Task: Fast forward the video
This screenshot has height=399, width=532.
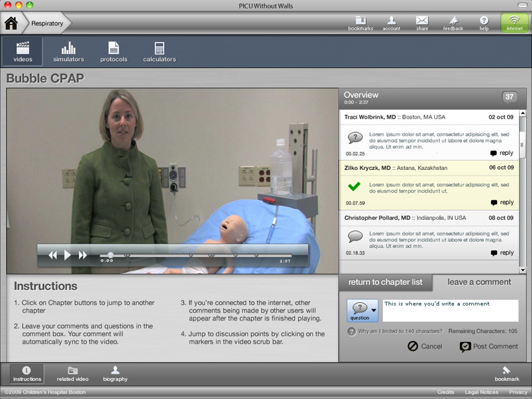Action: pos(82,255)
